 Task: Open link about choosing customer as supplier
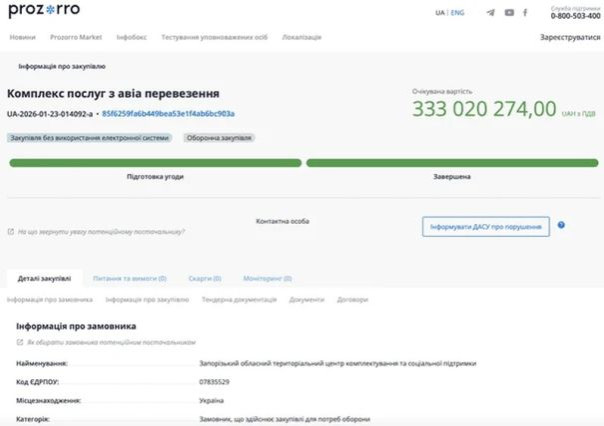point(111,342)
